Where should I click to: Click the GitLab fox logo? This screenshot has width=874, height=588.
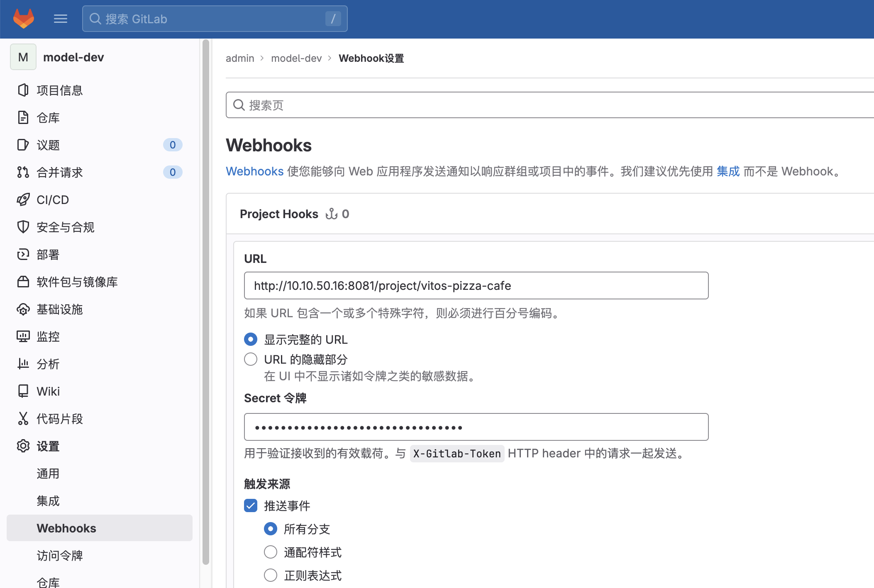[x=24, y=19]
